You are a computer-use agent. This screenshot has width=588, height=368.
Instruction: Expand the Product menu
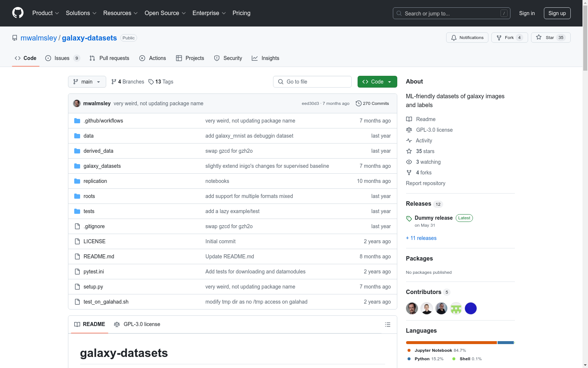click(46, 13)
